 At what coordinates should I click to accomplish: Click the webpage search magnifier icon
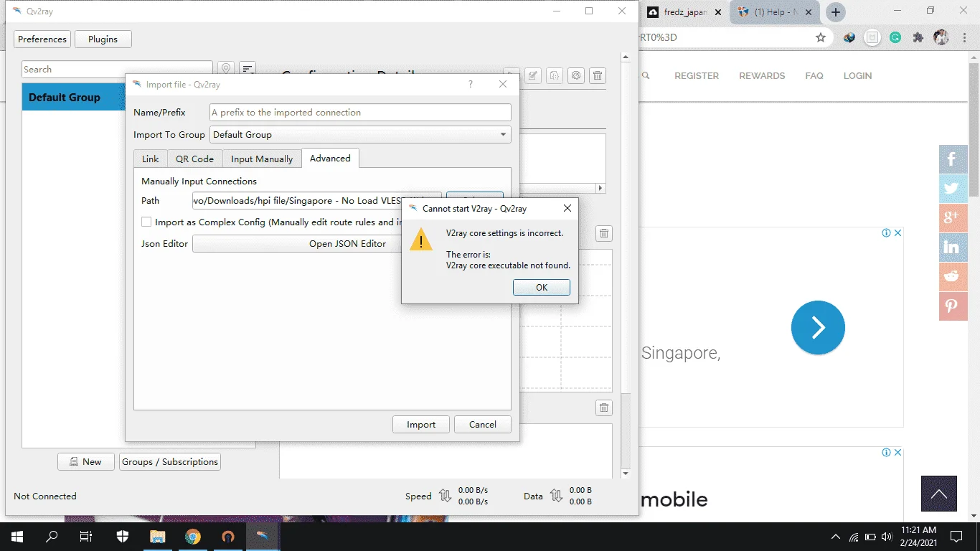[646, 75]
